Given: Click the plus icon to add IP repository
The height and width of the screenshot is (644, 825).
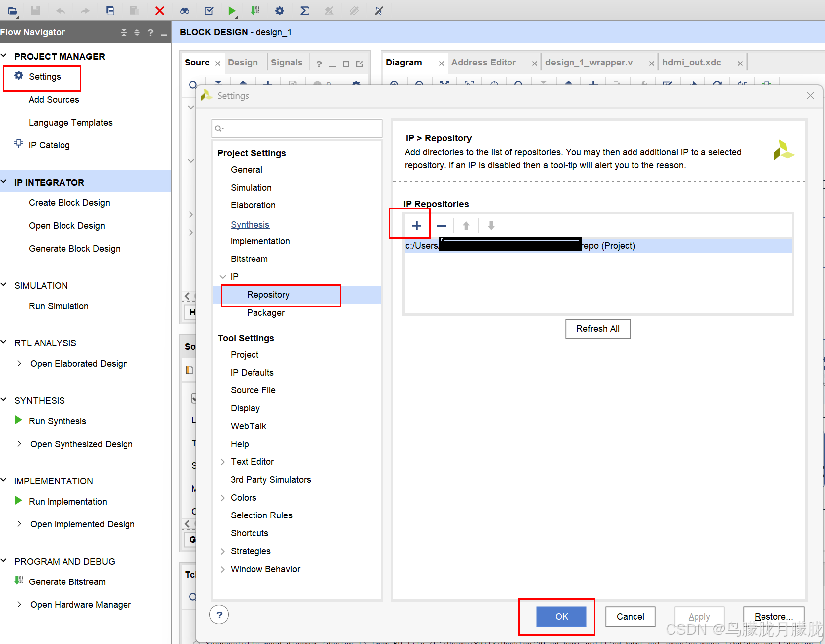Looking at the screenshot, I should [417, 226].
